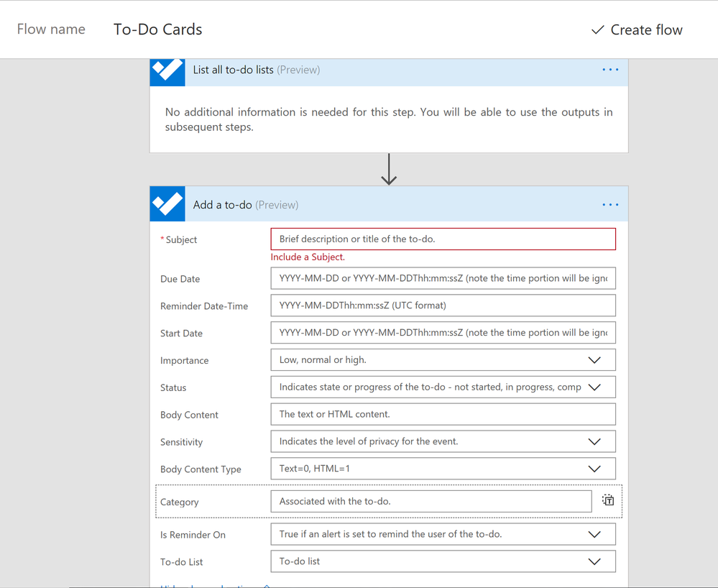Screen dimensions: 718x588
Task: Expand the Importance dropdown
Action: [x=594, y=360]
